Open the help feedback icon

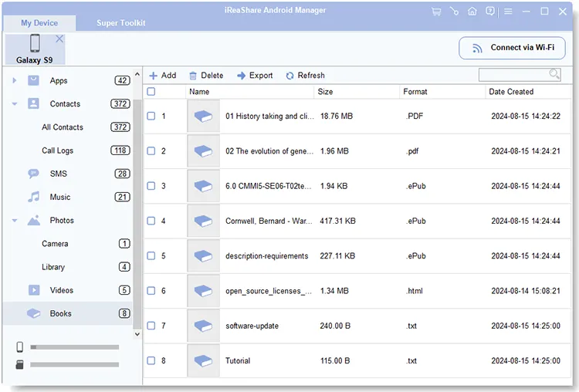pos(490,12)
